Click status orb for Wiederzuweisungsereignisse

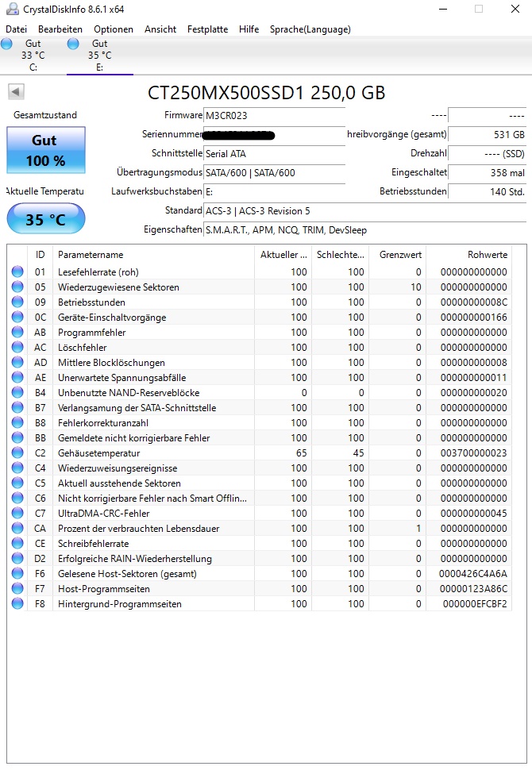click(x=17, y=468)
